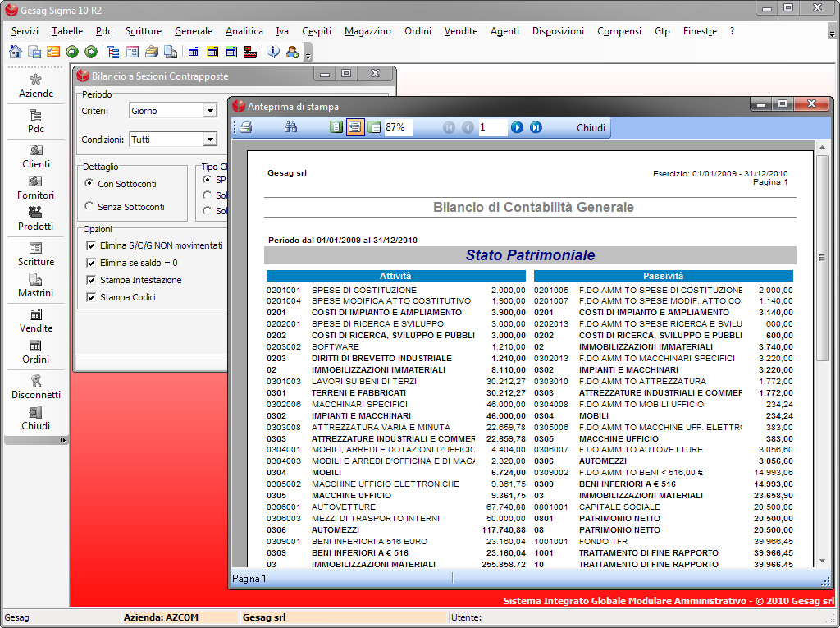Screen dimensions: 840x628
Task: Click Disconnetti in the left sidebar
Action: click(x=36, y=387)
